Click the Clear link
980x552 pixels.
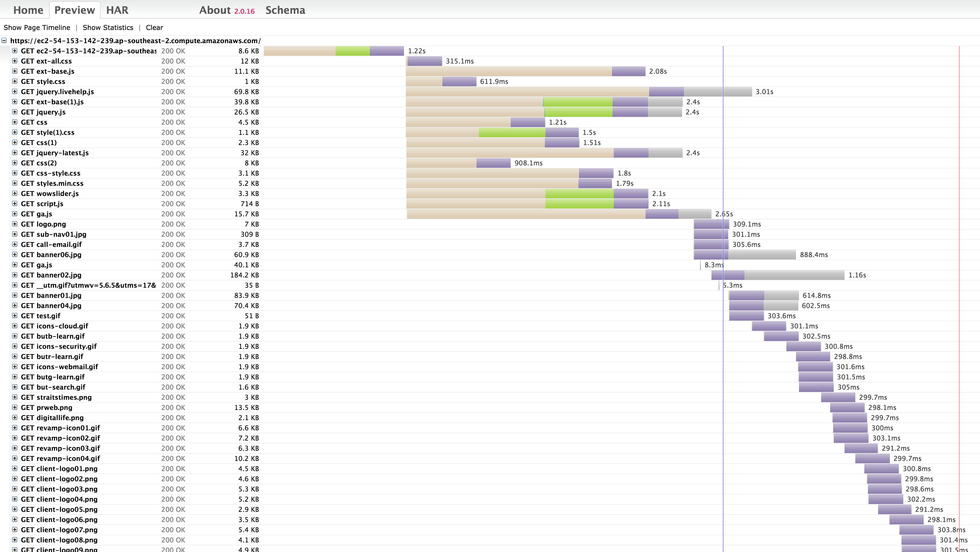point(154,27)
